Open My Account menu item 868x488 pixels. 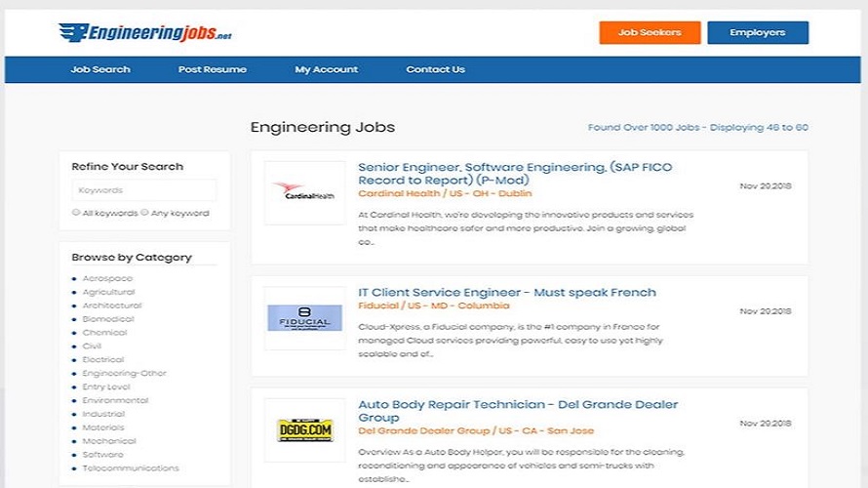click(326, 70)
